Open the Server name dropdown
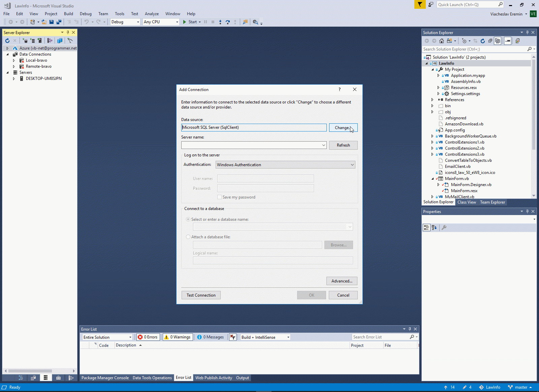 (323, 145)
